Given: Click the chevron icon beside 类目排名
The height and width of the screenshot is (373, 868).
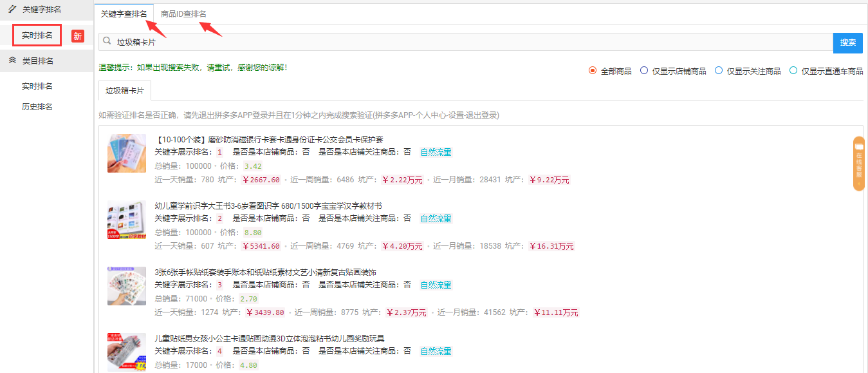Looking at the screenshot, I should pos(12,61).
